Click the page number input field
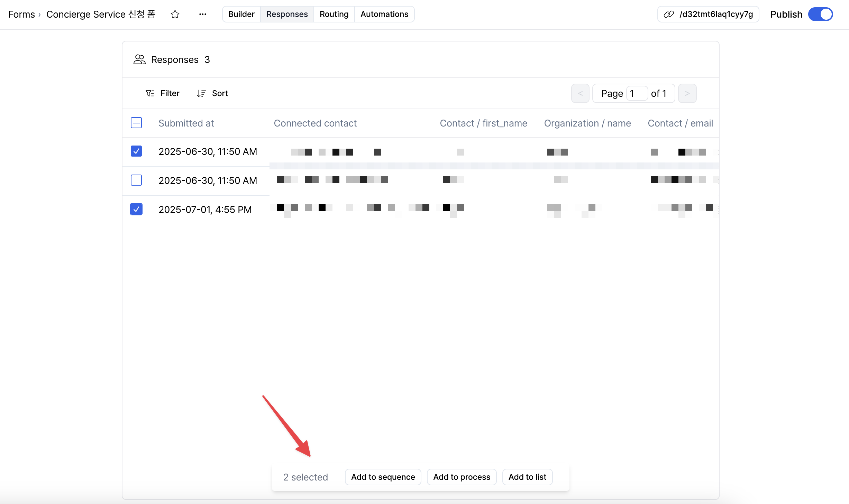The width and height of the screenshot is (849, 504). pos(637,93)
